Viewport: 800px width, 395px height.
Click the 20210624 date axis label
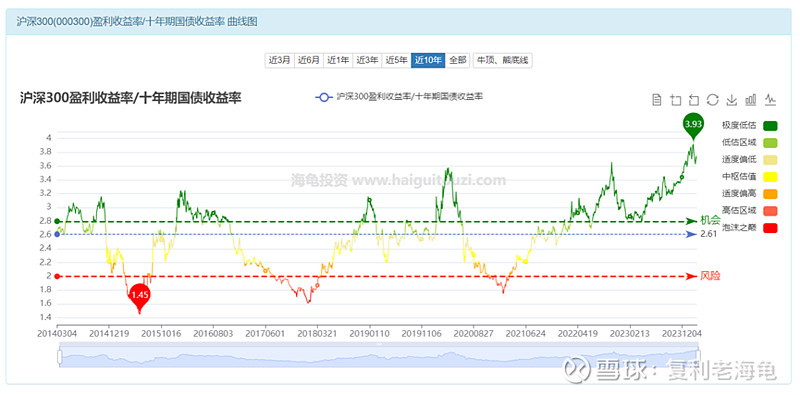pos(526,333)
